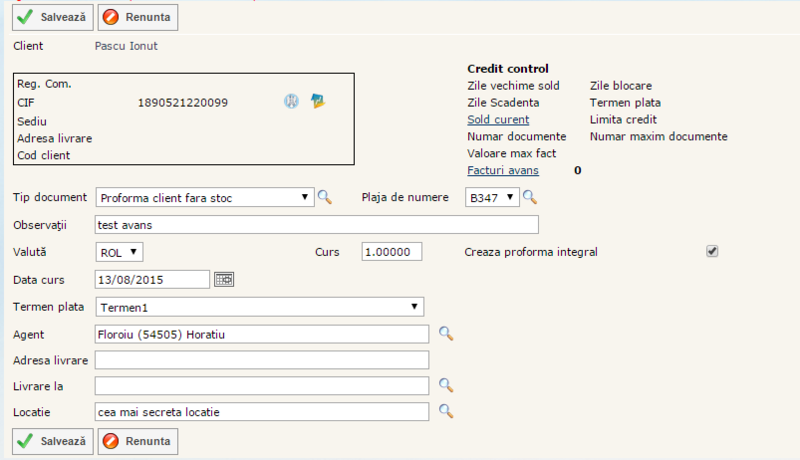Click into the Curs input field
Image resolution: width=800 pixels, height=460 pixels.
(392, 252)
